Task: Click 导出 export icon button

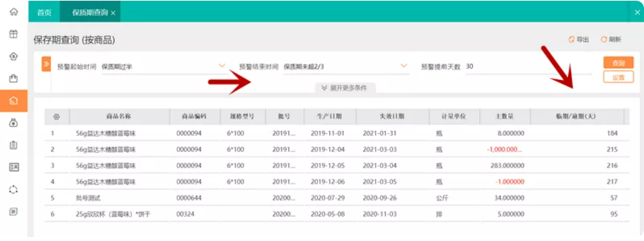Action: tap(579, 39)
